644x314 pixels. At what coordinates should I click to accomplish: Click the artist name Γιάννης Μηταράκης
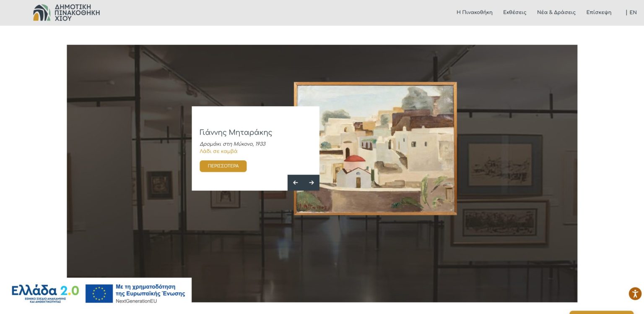236,133
